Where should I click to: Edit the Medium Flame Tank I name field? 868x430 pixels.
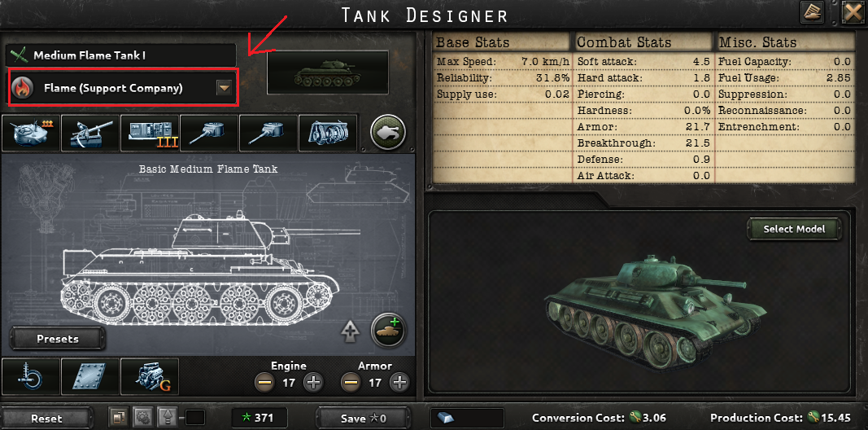(121, 55)
